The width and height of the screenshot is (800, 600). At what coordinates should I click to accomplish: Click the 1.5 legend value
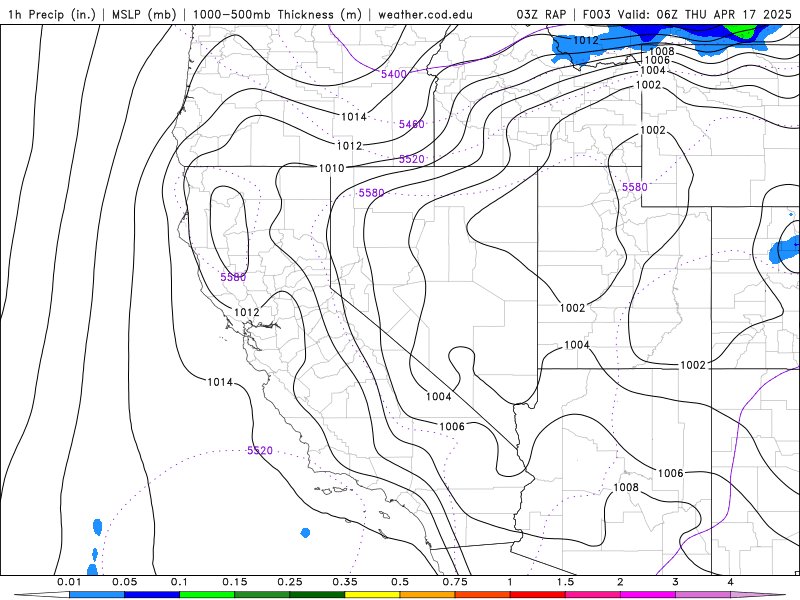tap(565, 582)
